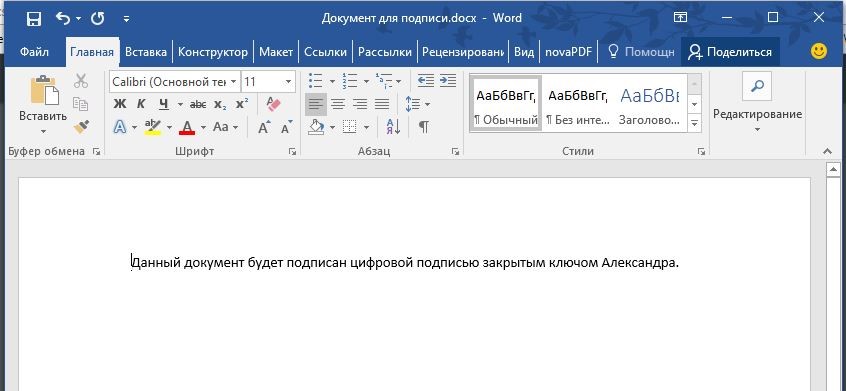
Task: Increase the font size with the large A
Action: click(x=264, y=127)
